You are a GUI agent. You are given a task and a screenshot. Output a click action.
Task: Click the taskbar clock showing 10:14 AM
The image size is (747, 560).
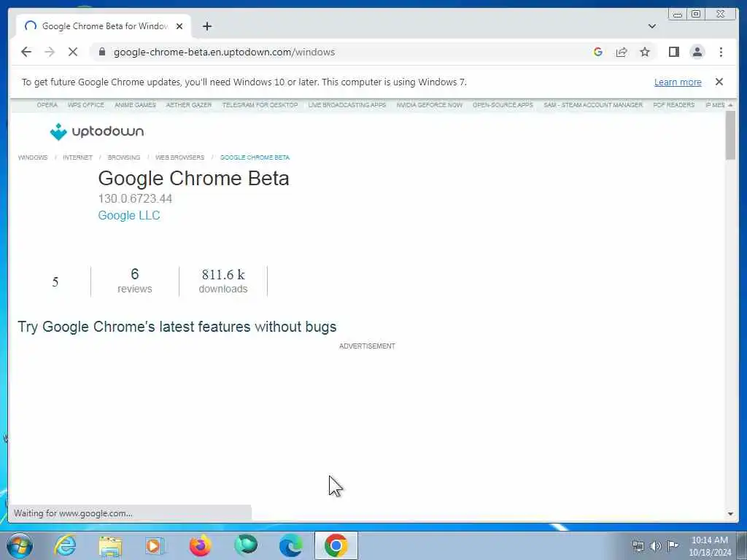(710, 546)
